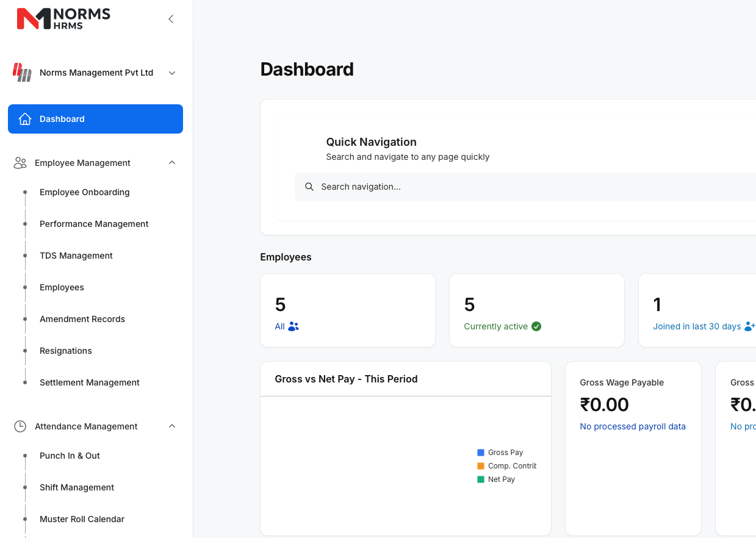Toggle the blue Gross Pay legend swatch
Viewport: 756px width, 538px height.
click(481, 453)
